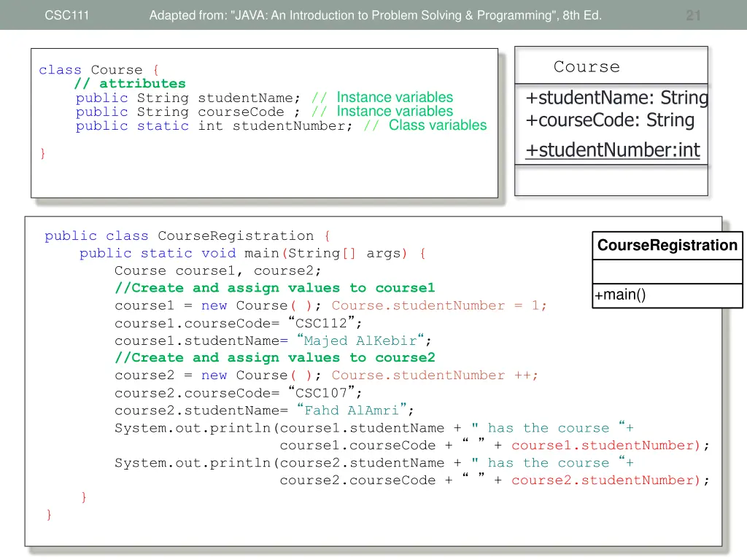747x560 pixels.
Task: Select the "Class variables" comment
Action: click(x=438, y=125)
